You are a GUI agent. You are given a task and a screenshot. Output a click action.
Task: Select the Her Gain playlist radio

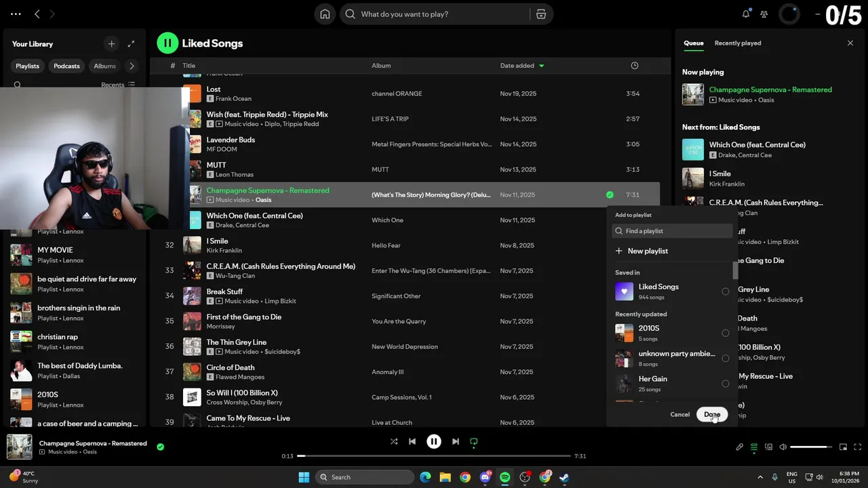click(726, 384)
